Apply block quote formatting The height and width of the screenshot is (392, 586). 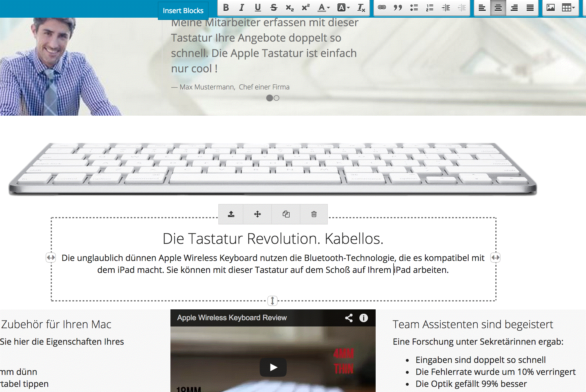click(398, 8)
